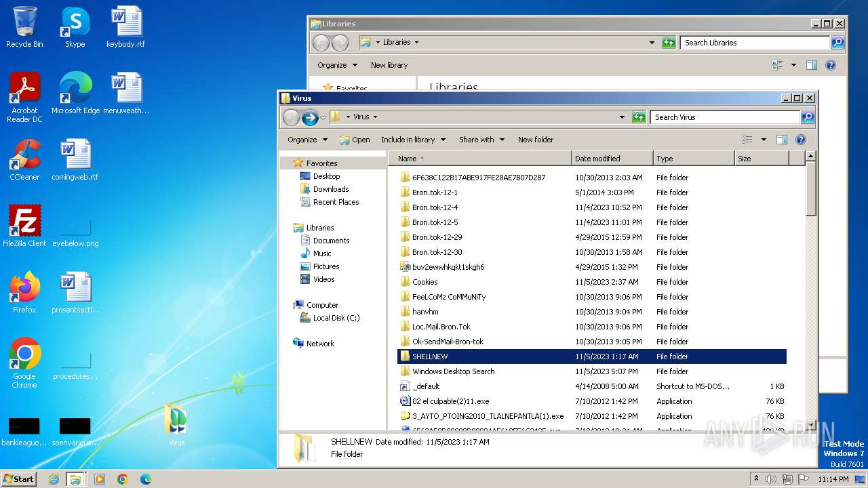The width and height of the screenshot is (868, 488).
Task: Select Network in navigation pane
Action: (320, 344)
